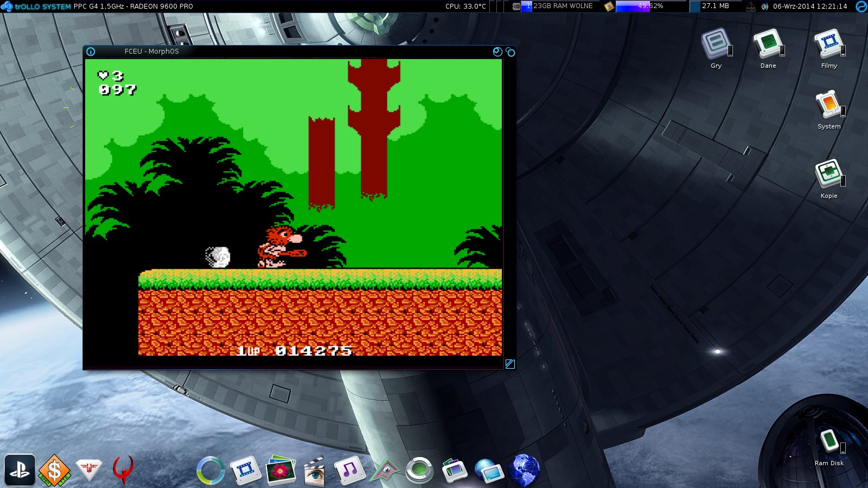The width and height of the screenshot is (868, 488).
Task: Click the info icon in FCEU title bar
Action: (x=91, y=52)
